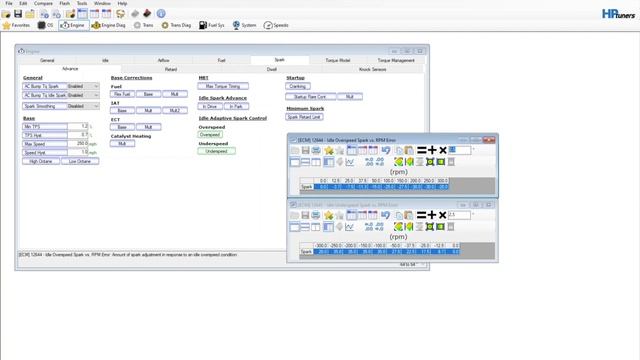This screenshot has height=360, width=640.
Task: Open Idle Spark Advance In Drive table
Action: tap(210, 107)
